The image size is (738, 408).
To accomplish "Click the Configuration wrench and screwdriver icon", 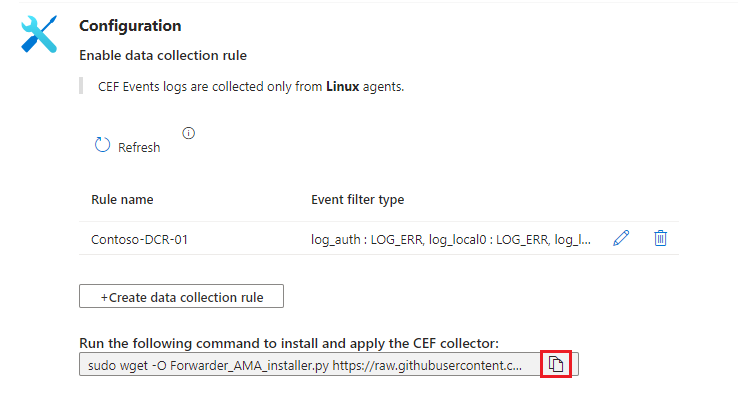I will pos(40,35).
